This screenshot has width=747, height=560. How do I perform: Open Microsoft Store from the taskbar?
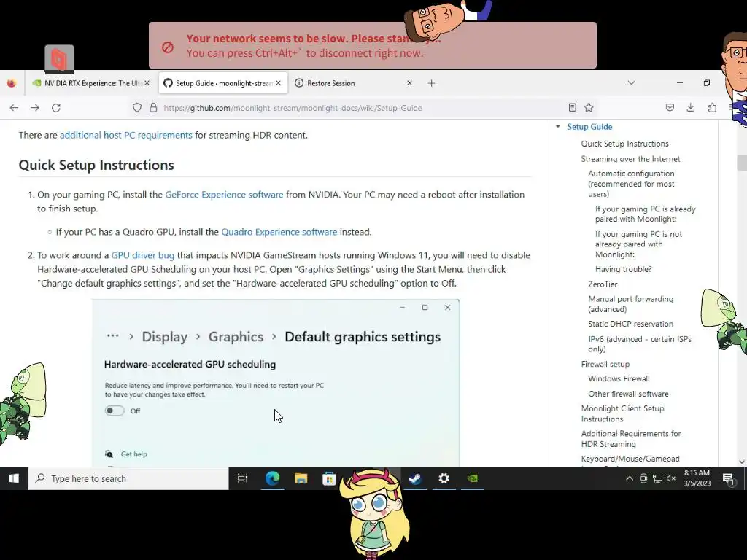pyautogui.click(x=329, y=478)
